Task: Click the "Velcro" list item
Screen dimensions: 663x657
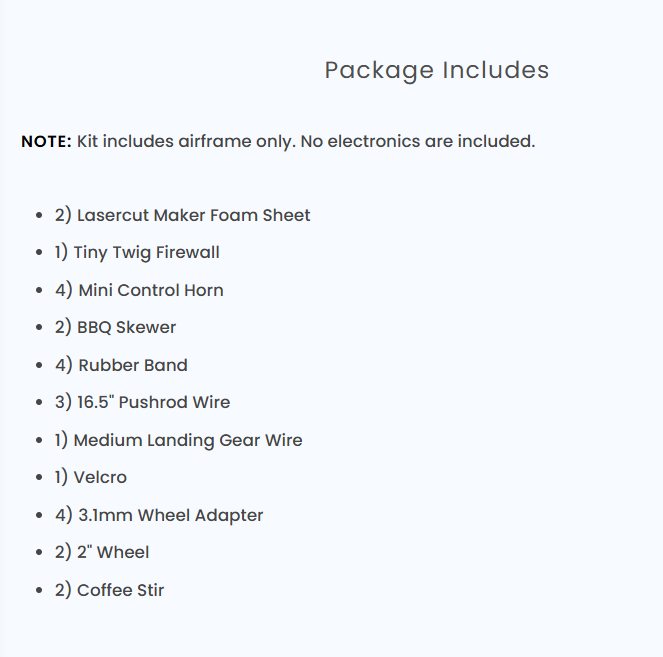Action: pyautogui.click(x=91, y=477)
